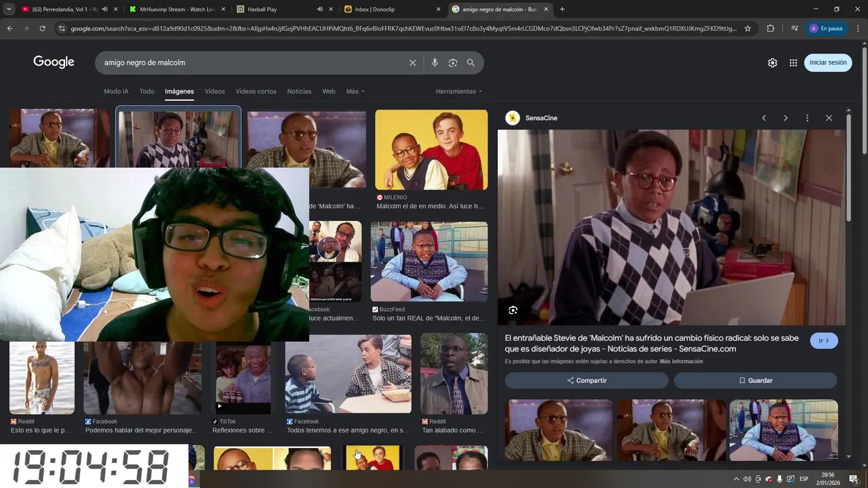The width and height of the screenshot is (868, 488).
Task: Open the Web results tab
Action: tap(329, 91)
